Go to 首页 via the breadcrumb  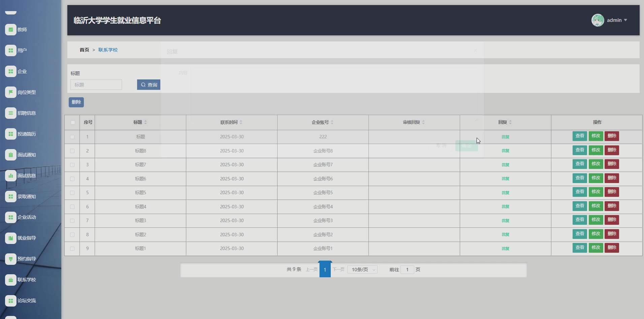[84, 50]
